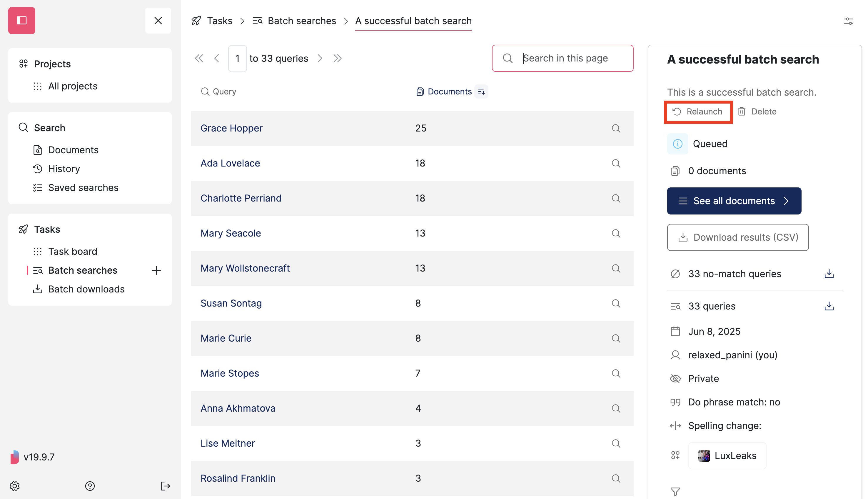This screenshot has height=499, width=868.
Task: Jump to last page via double chevron
Action: 338,58
